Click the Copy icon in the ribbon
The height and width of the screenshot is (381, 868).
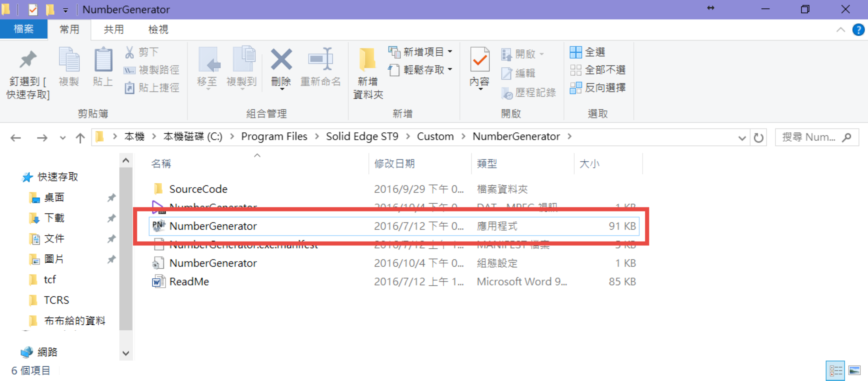pyautogui.click(x=69, y=60)
